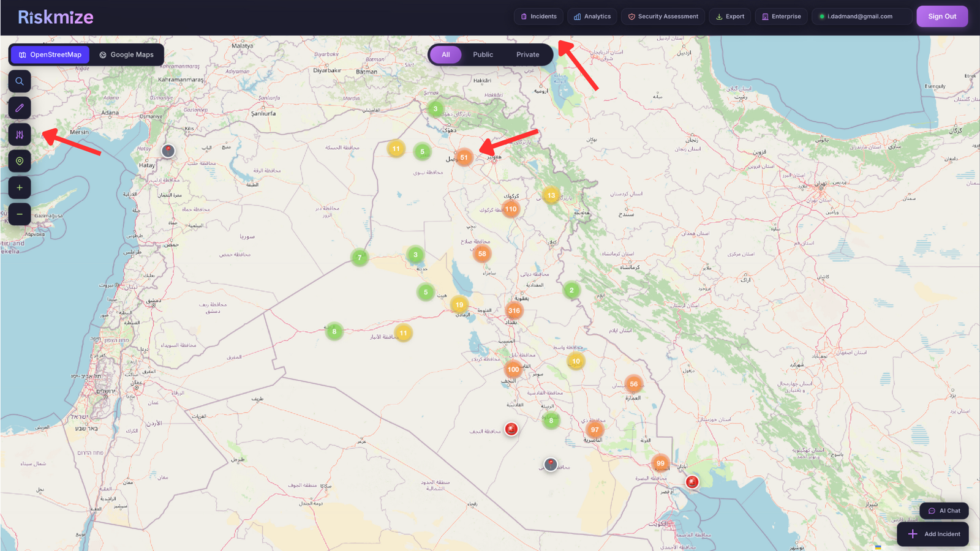The width and height of the screenshot is (980, 551).
Task: Click the Add Incident button
Action: (x=933, y=533)
